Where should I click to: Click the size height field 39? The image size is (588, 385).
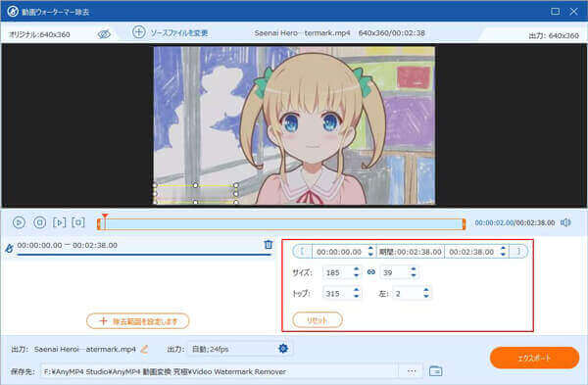tap(395, 272)
